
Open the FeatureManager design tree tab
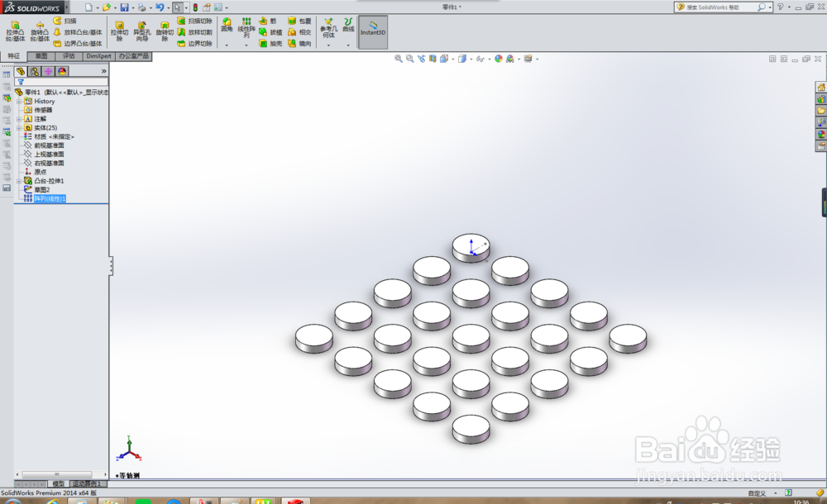click(x=21, y=71)
